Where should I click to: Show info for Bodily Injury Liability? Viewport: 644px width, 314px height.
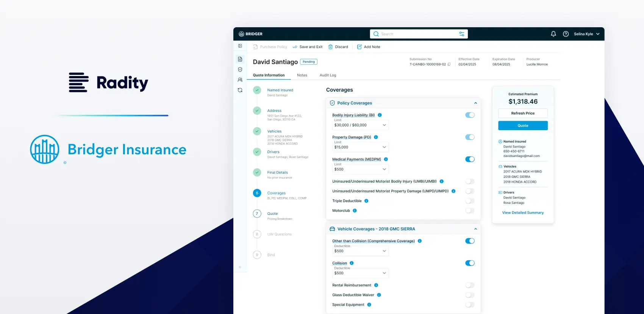tap(380, 115)
